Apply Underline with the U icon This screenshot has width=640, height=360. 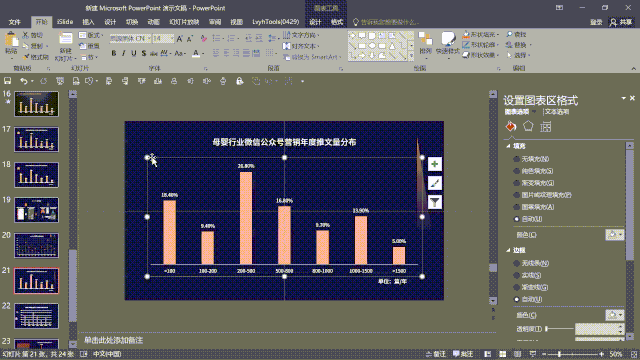click(x=133, y=53)
